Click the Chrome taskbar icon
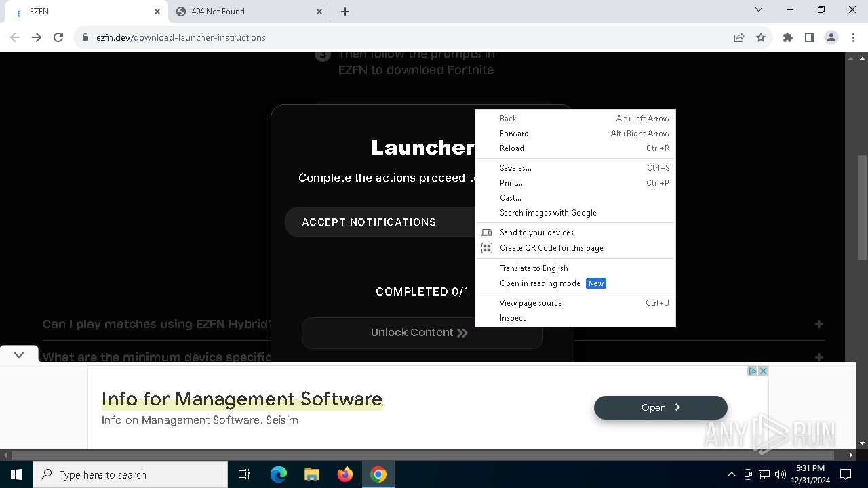 click(x=378, y=474)
